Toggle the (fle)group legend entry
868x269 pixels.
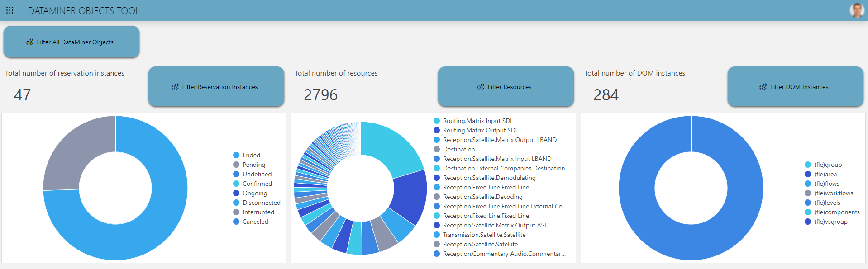click(x=823, y=165)
